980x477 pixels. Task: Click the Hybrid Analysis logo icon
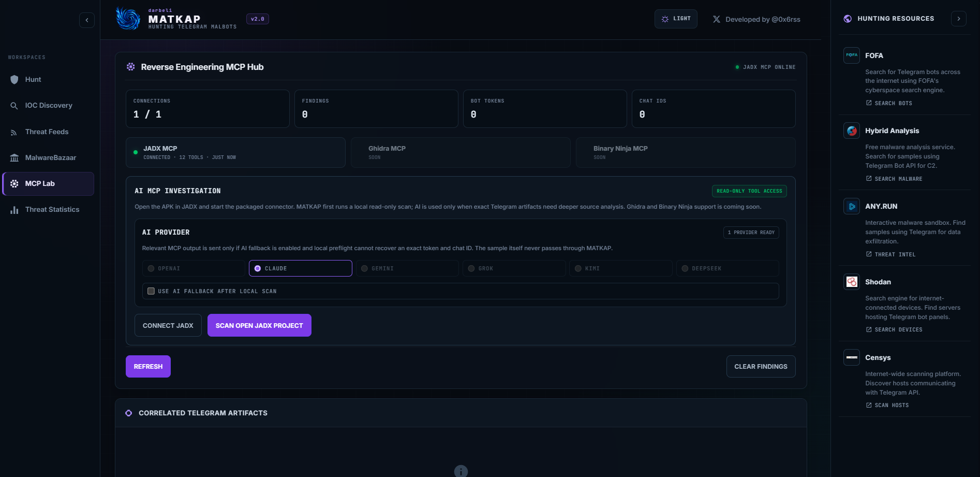(x=852, y=131)
